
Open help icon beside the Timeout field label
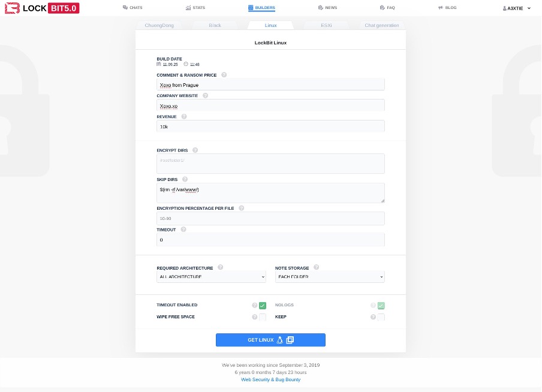tap(183, 230)
